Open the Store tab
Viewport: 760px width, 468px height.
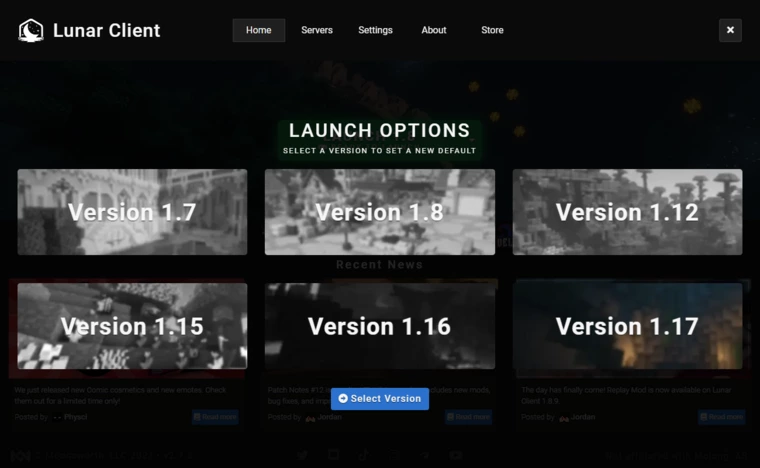tap(492, 30)
